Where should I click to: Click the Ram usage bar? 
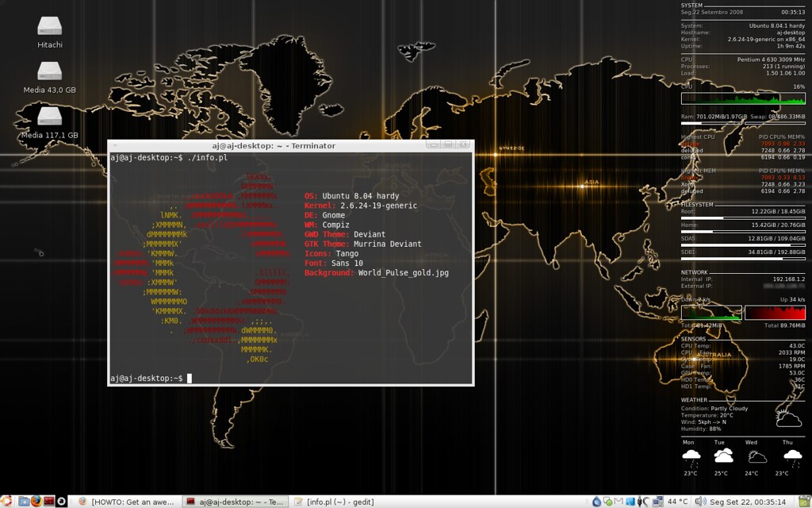[712, 123]
